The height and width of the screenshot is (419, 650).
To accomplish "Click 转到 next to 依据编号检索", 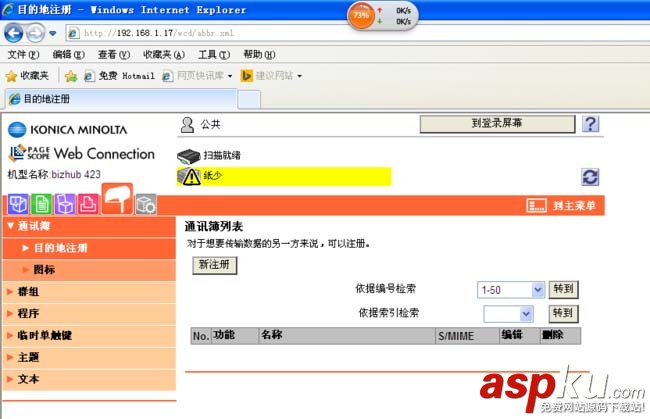I will (x=563, y=289).
